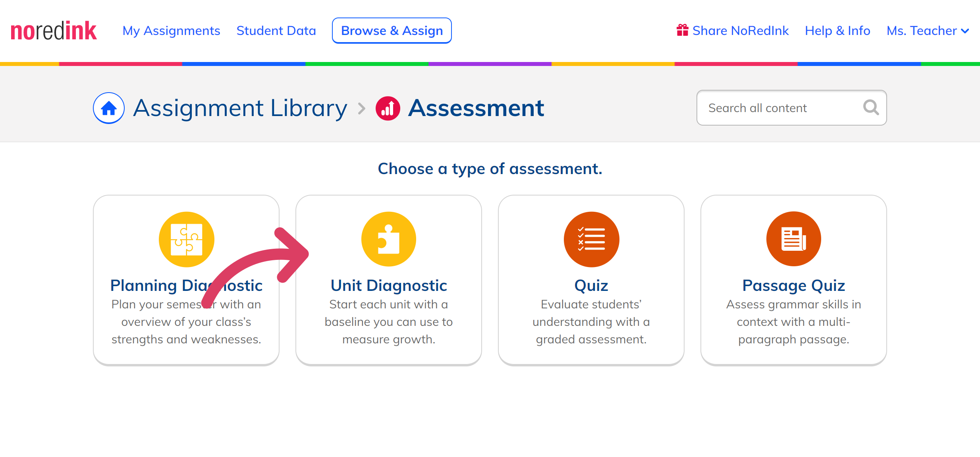
Task: Open the Student Data tab
Action: (276, 31)
